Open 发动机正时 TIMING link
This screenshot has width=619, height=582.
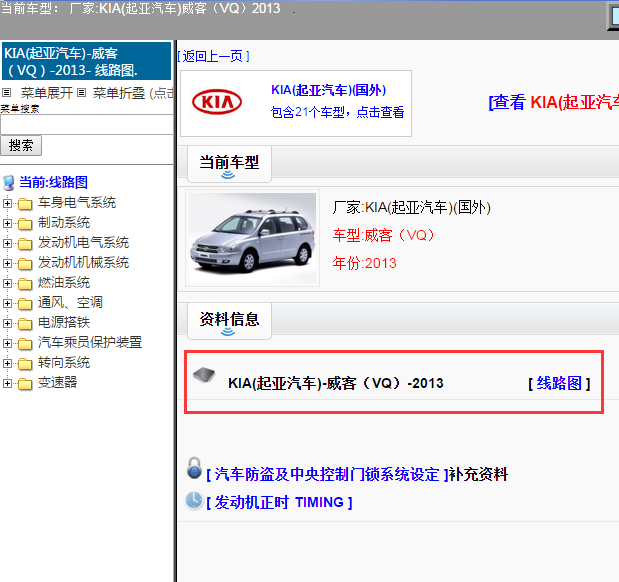tap(279, 503)
